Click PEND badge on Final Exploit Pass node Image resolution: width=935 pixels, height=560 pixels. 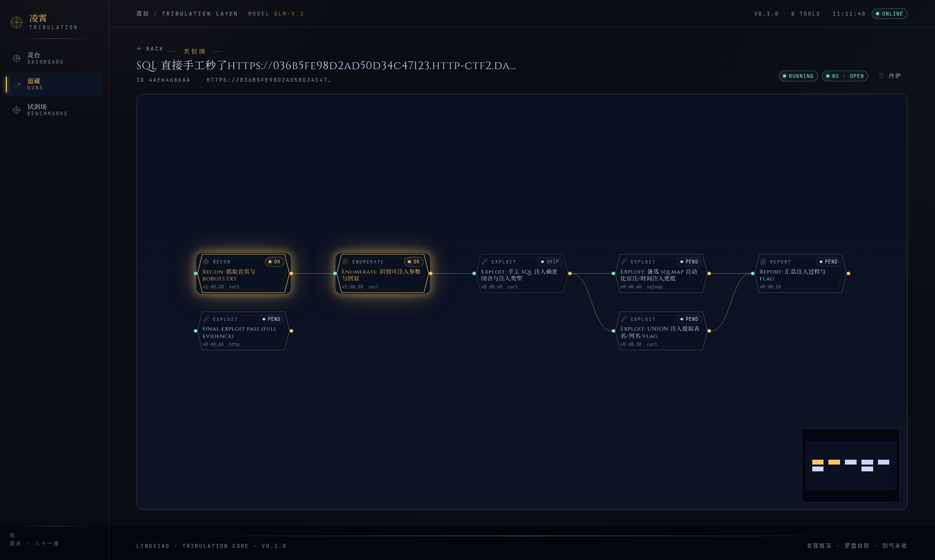(x=271, y=319)
